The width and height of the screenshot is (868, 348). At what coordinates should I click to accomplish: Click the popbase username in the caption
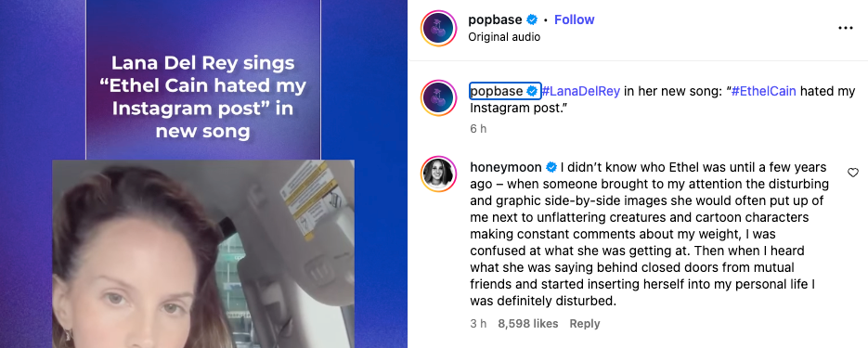[497, 91]
